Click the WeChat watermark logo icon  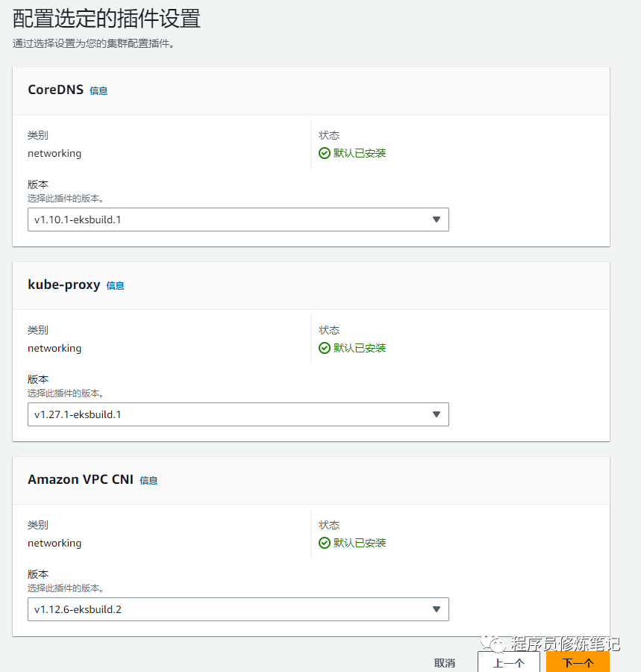[x=493, y=644]
